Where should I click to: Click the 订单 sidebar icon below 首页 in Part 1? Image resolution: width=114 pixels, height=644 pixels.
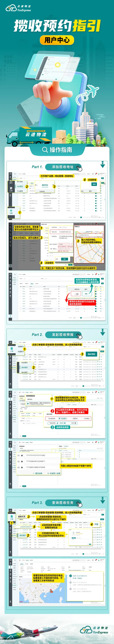tap(11, 189)
